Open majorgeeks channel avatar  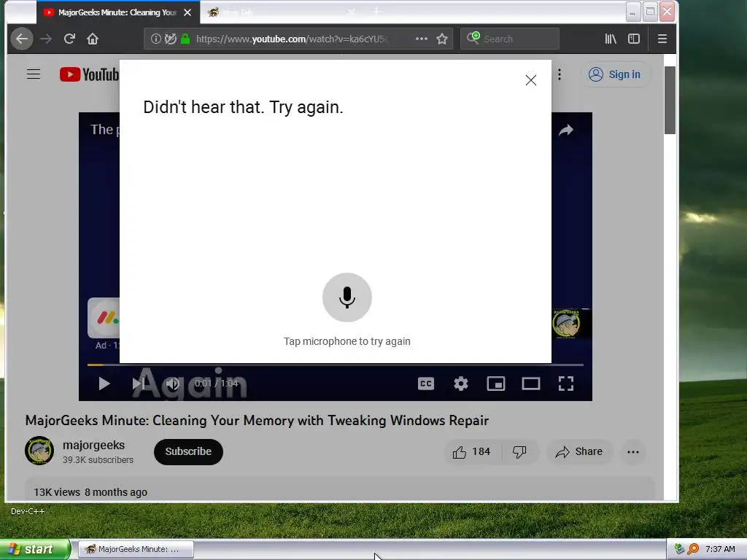pyautogui.click(x=39, y=451)
